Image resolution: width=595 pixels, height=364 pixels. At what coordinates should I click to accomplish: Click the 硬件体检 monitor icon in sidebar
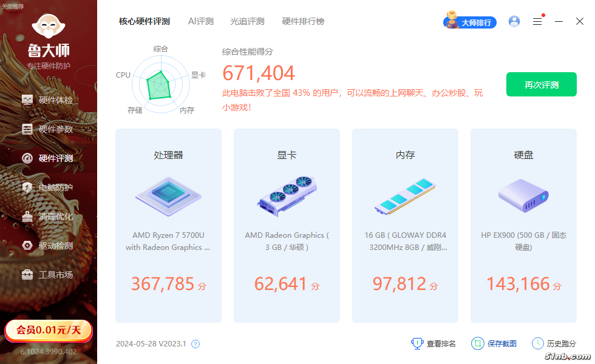point(27,100)
